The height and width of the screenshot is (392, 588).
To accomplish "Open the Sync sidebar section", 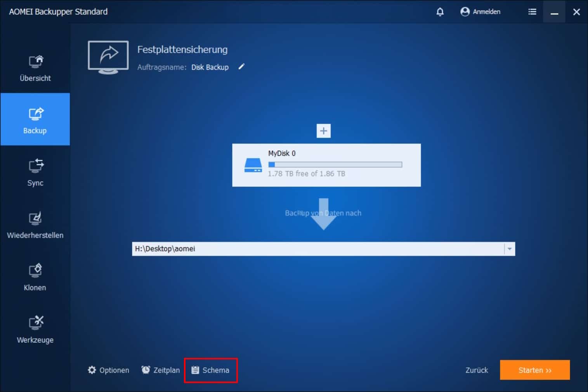I will (35, 172).
